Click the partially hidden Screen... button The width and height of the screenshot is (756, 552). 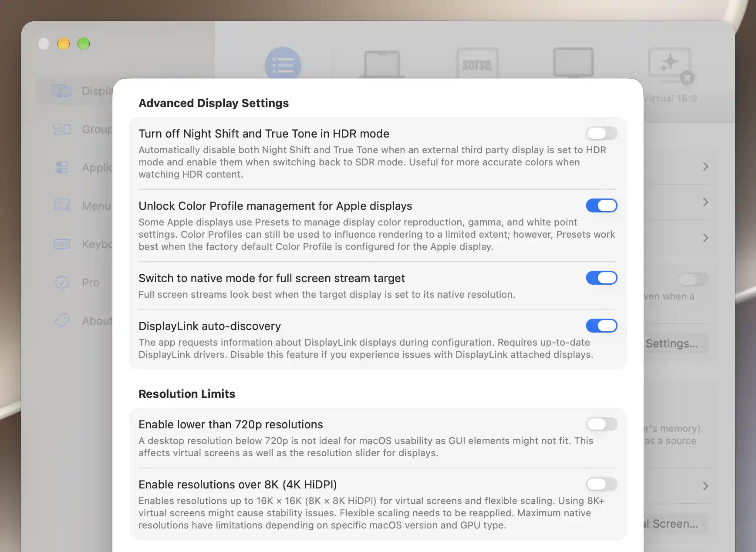[x=676, y=524]
